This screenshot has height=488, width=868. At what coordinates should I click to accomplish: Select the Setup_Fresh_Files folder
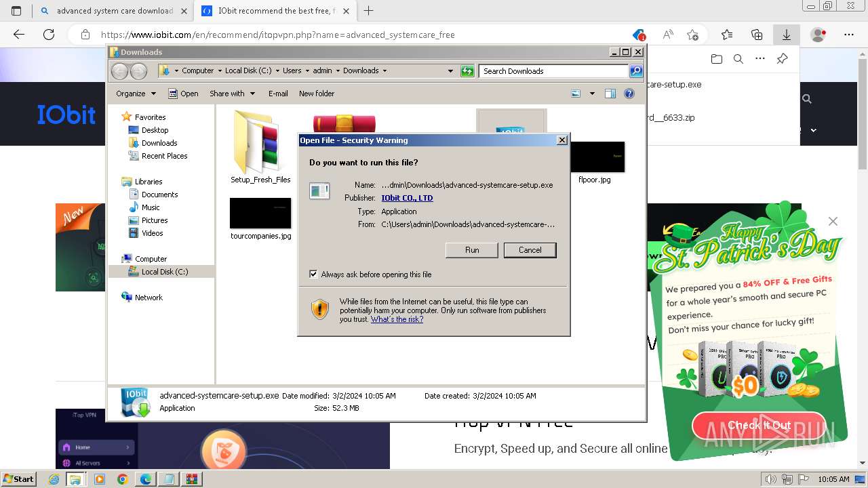[260, 146]
